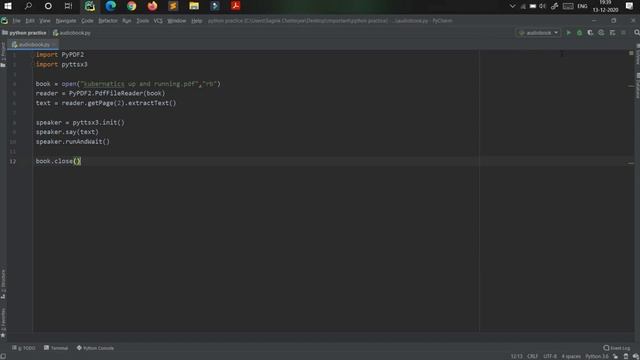Image resolution: width=640 pixels, height=360 pixels.
Task: Open the Window menu
Action: pos(176,20)
